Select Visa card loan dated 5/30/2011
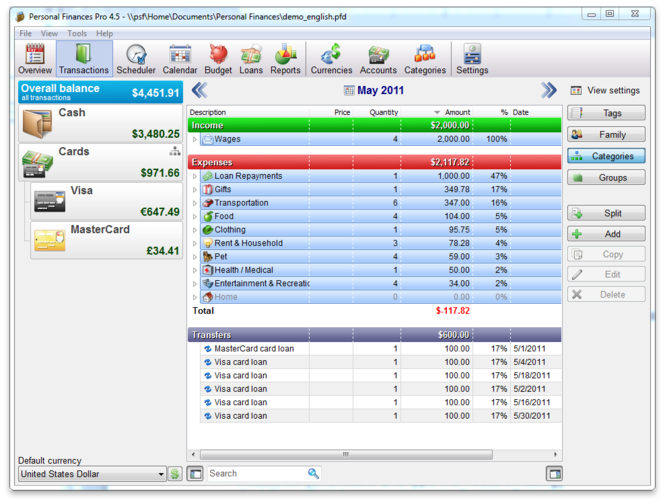Screen dimensions: 665x504 pos(380,416)
